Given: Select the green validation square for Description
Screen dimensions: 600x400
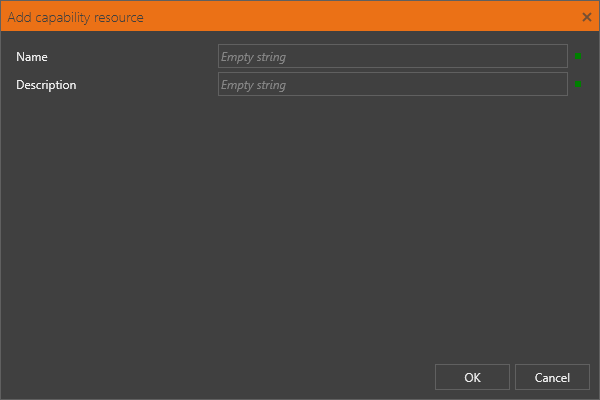Looking at the screenshot, I should (578, 84).
